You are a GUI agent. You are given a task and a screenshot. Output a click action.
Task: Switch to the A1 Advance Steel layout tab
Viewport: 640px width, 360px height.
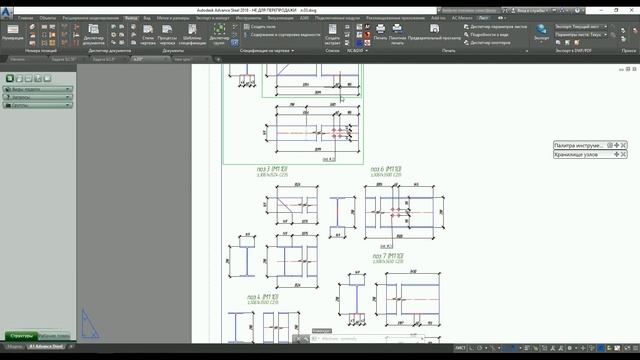pos(46,347)
